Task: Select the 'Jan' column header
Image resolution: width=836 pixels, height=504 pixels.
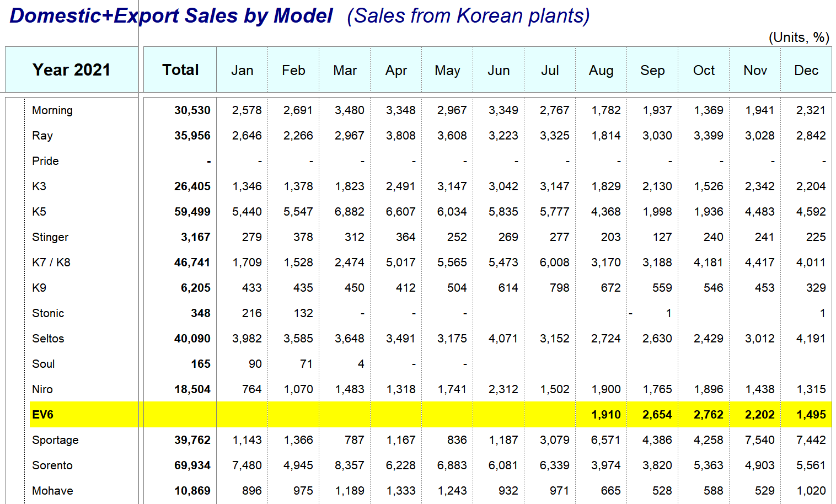Action: click(242, 70)
